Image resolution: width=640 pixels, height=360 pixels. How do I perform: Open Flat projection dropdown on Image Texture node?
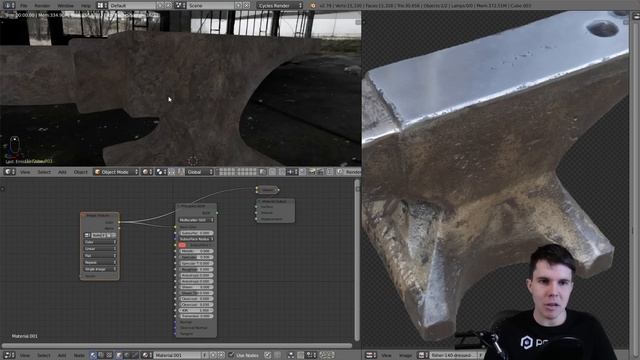click(x=100, y=256)
